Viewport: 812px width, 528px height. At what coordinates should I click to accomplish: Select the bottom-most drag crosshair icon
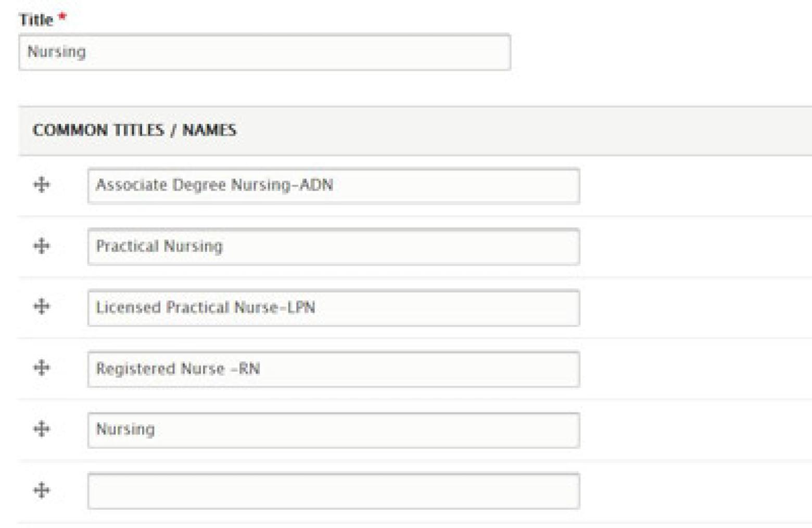point(42,489)
